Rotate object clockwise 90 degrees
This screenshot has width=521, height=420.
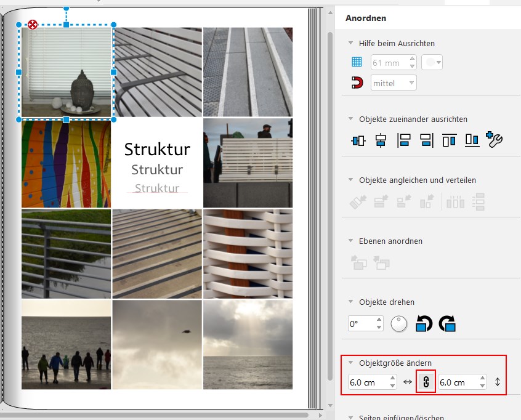[x=447, y=323]
